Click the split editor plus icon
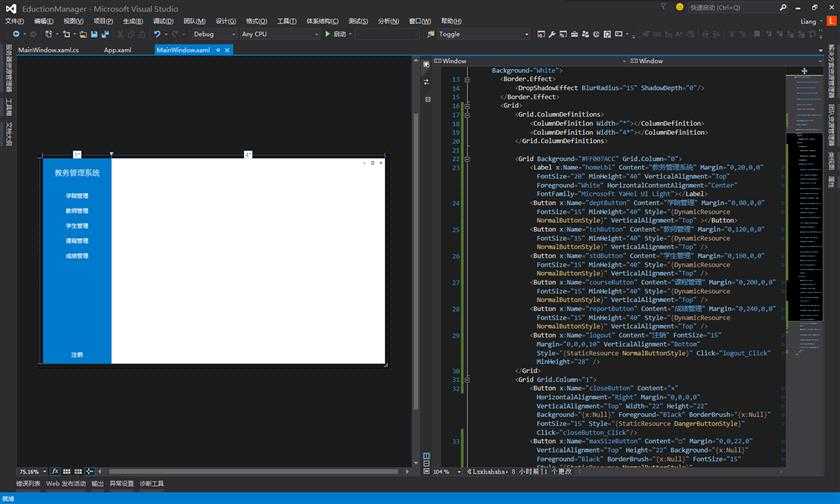 (804, 71)
